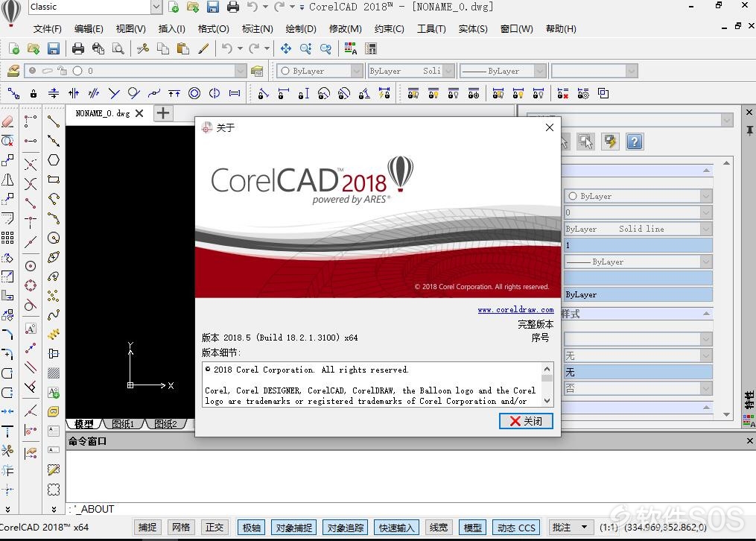Click the Save floppy disk icon
The height and width of the screenshot is (541, 756).
point(53,48)
